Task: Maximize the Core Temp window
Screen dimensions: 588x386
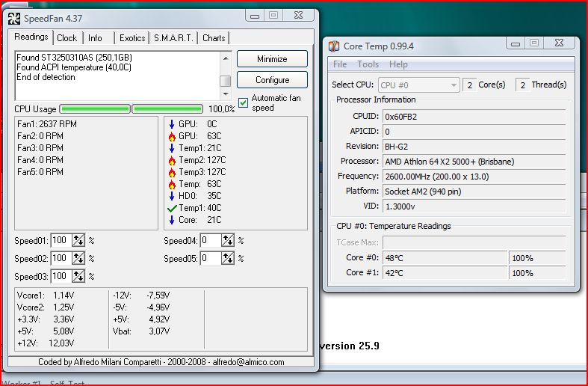Action: (x=534, y=43)
